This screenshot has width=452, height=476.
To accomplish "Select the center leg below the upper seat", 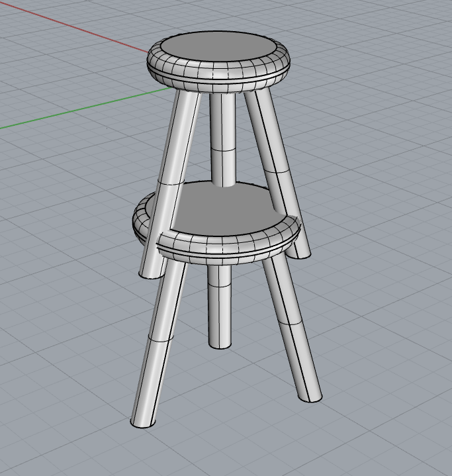I will [x=222, y=140].
